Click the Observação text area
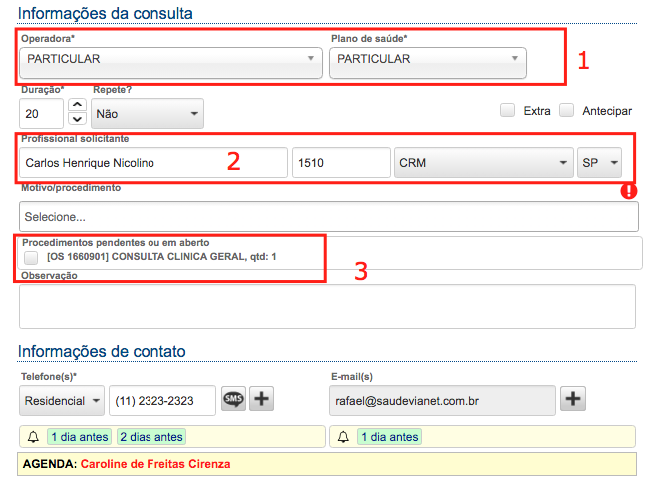Image resolution: width=654 pixels, height=490 pixels. coord(327,307)
